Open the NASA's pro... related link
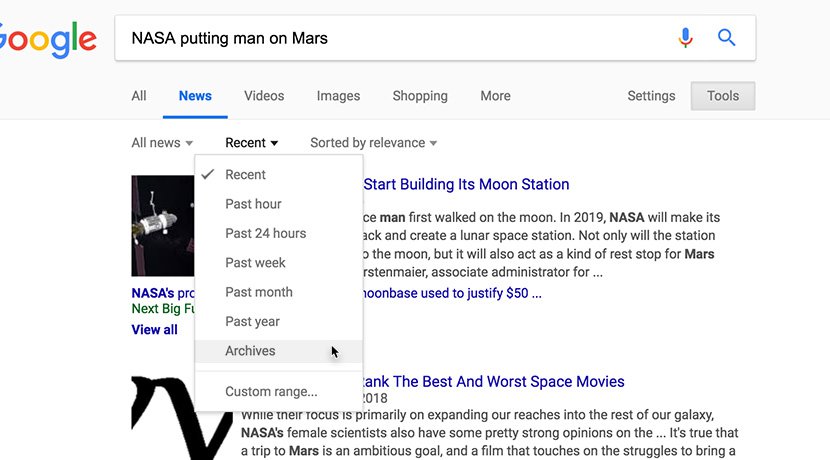 tap(163, 293)
